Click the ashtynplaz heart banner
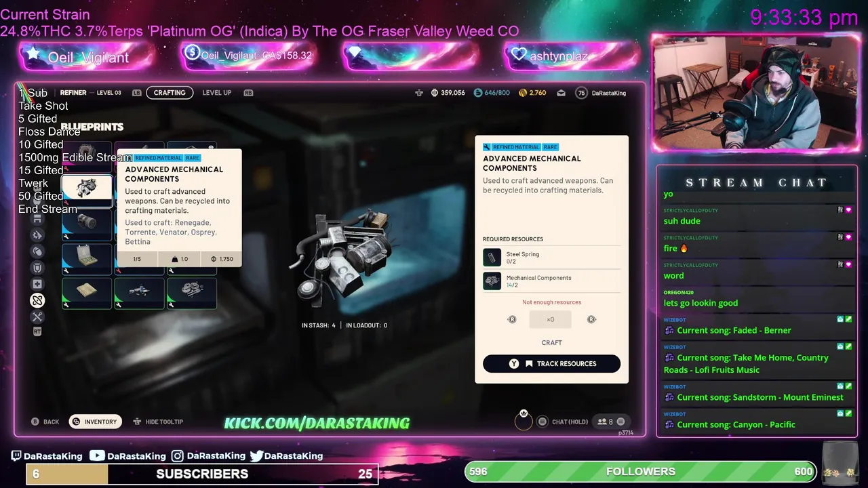This screenshot has width=868, height=488. tap(572, 56)
